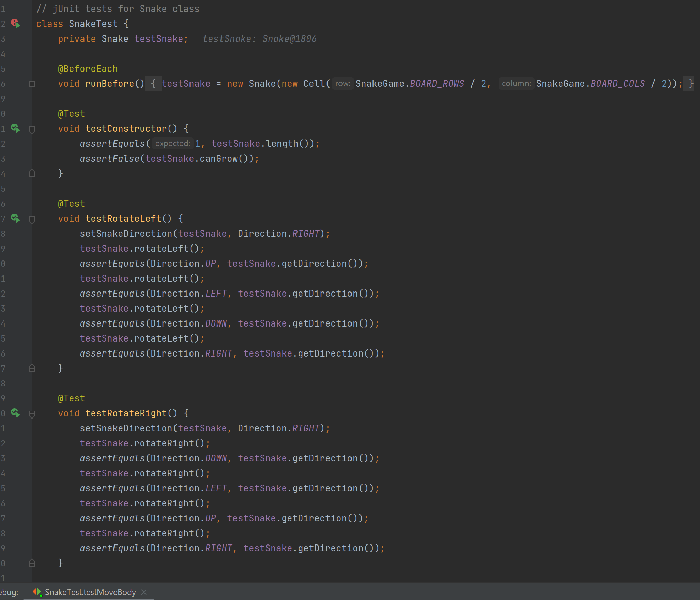Run testConstructor via its gutter icon
This screenshot has height=600, width=700.
point(15,128)
